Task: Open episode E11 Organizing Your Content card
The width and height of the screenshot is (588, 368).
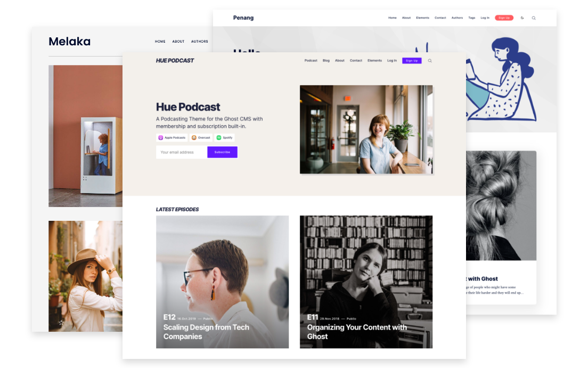Action: (366, 282)
